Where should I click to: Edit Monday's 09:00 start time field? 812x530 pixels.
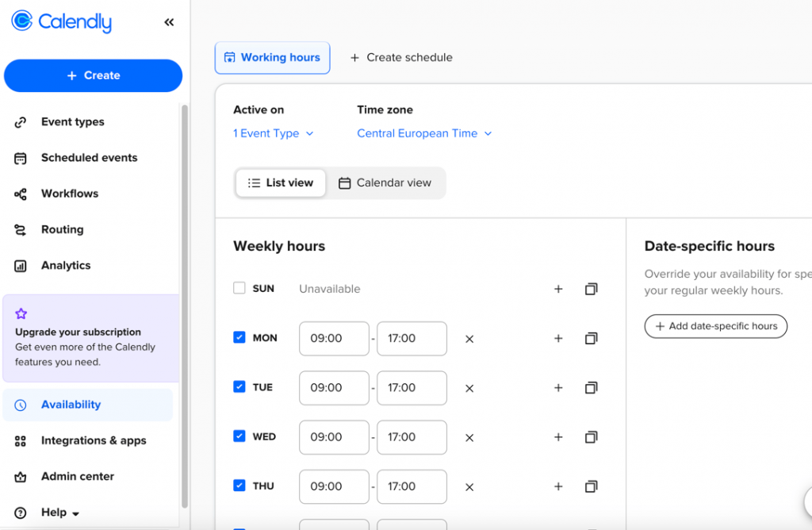[334, 338]
